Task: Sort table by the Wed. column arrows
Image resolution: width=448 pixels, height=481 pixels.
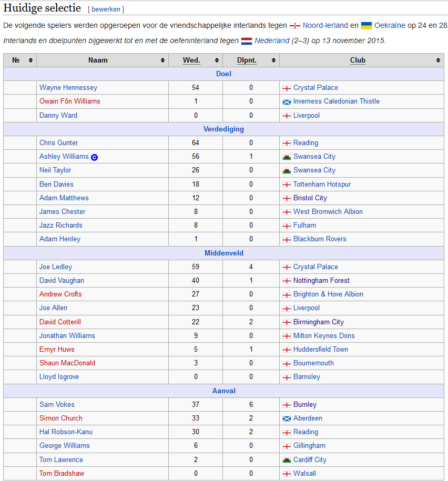Action: 217,60
